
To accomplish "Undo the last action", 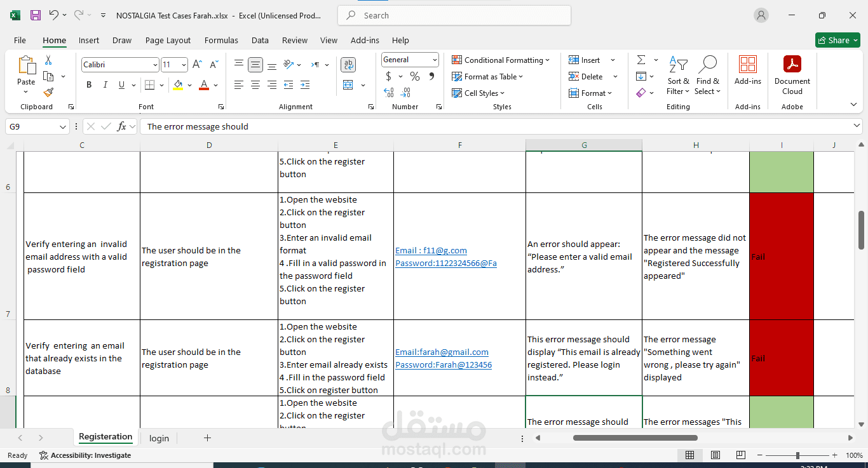I will click(54, 15).
